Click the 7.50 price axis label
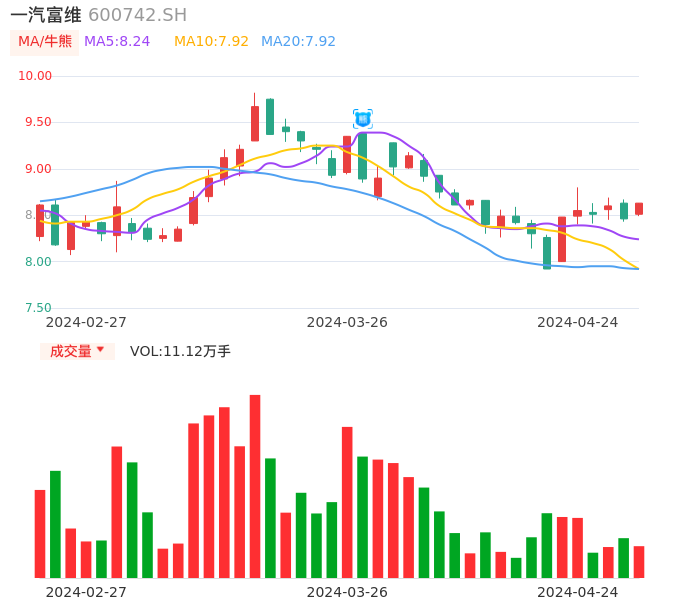686x606 pixels. coord(38,309)
